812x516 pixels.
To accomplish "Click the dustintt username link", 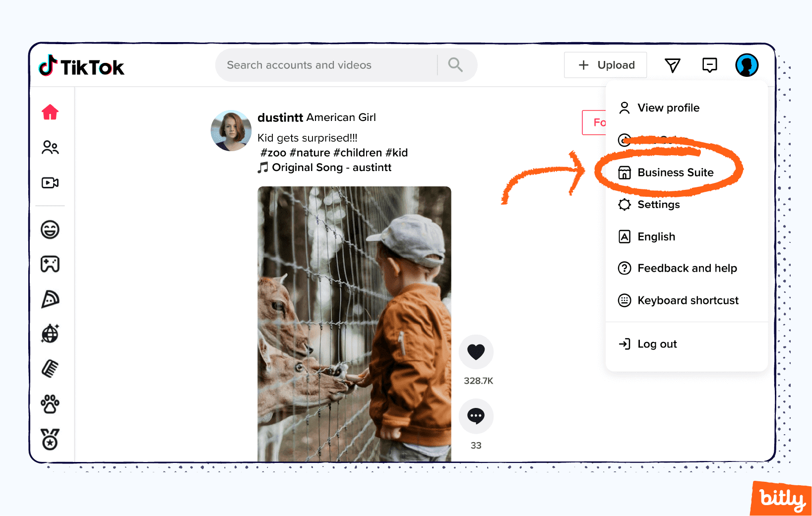I will click(x=280, y=117).
